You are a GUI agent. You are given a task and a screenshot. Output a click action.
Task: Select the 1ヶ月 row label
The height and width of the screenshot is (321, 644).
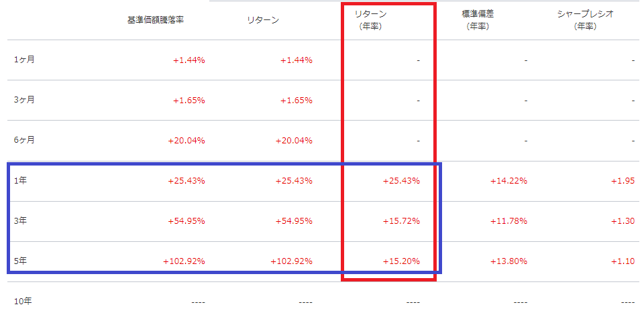pyautogui.click(x=24, y=60)
